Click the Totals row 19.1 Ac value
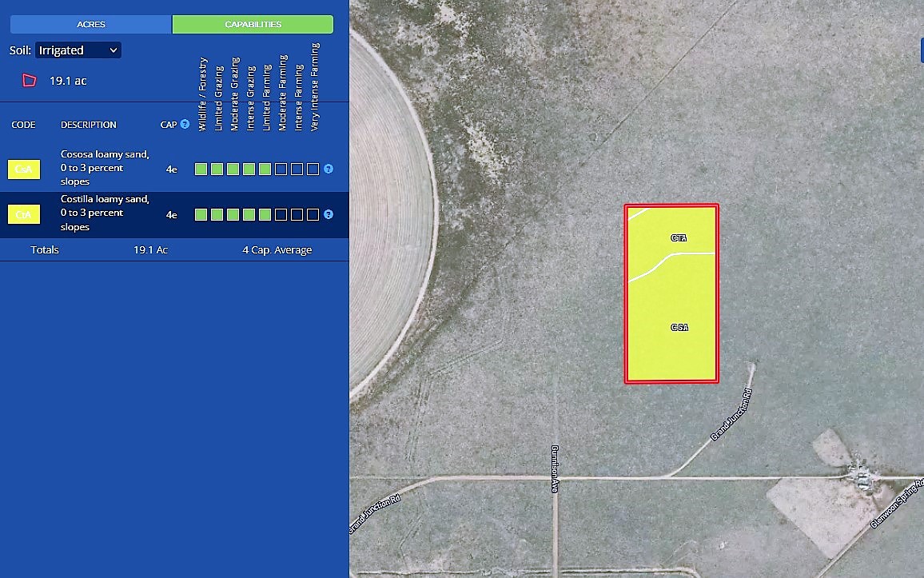The height and width of the screenshot is (578, 924). [x=150, y=250]
